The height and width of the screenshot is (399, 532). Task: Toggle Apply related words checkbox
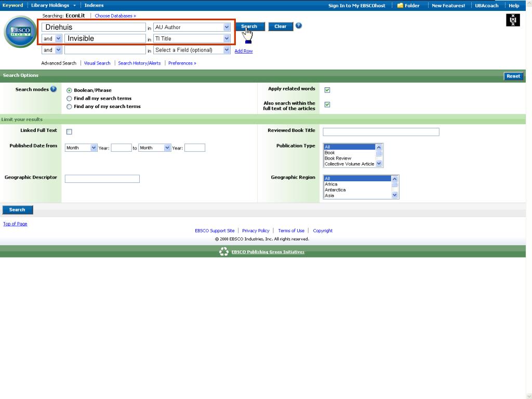pos(327,90)
